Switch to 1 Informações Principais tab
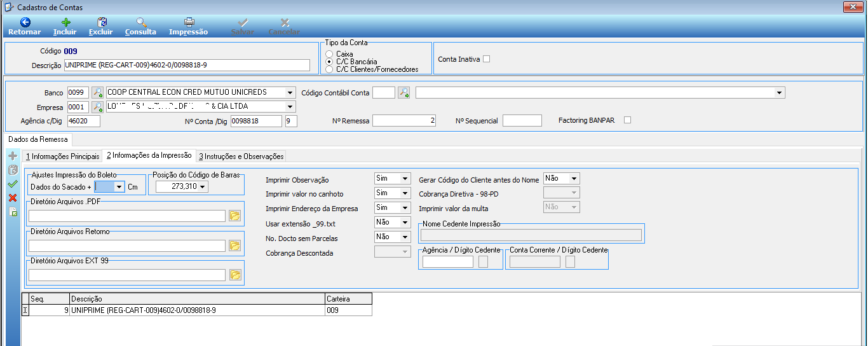The width and height of the screenshot is (868, 346). tap(62, 156)
